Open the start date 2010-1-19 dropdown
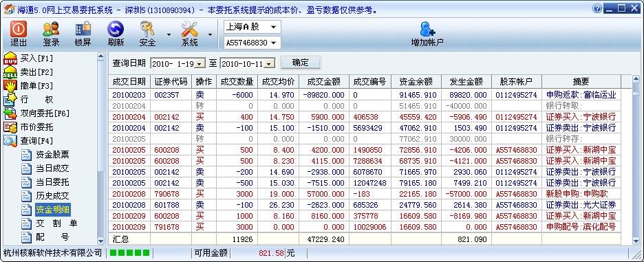The height and width of the screenshot is (262, 644). 200,64
